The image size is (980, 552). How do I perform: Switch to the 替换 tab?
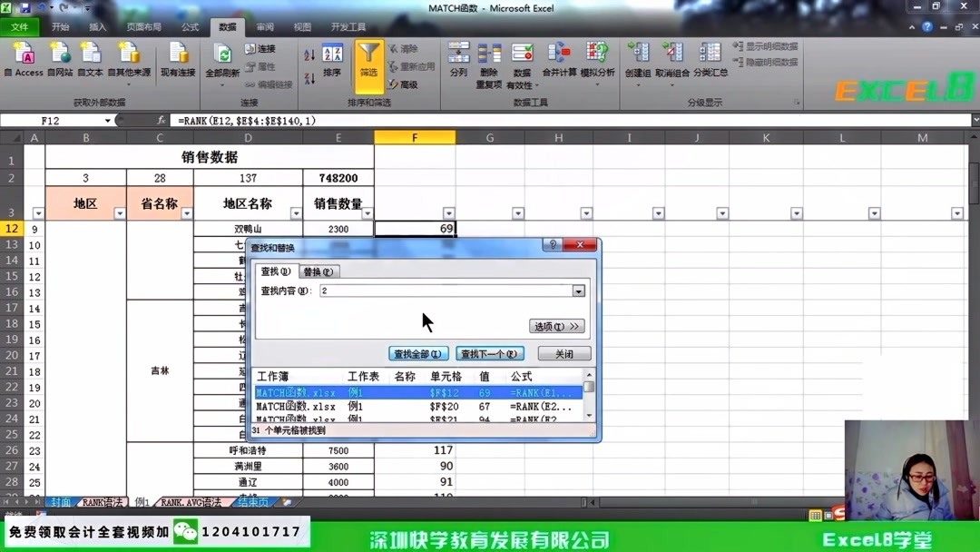click(318, 271)
